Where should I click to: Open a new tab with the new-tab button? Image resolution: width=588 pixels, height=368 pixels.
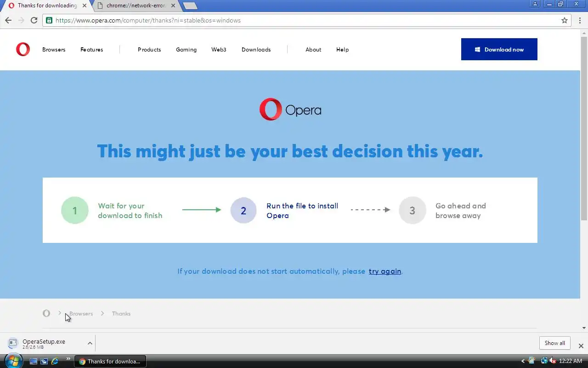(190, 6)
